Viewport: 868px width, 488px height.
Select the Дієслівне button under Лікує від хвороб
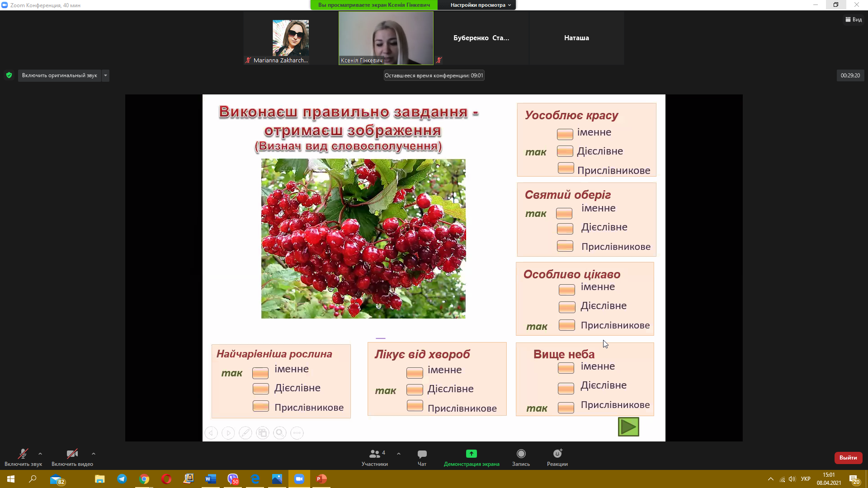coord(415,389)
